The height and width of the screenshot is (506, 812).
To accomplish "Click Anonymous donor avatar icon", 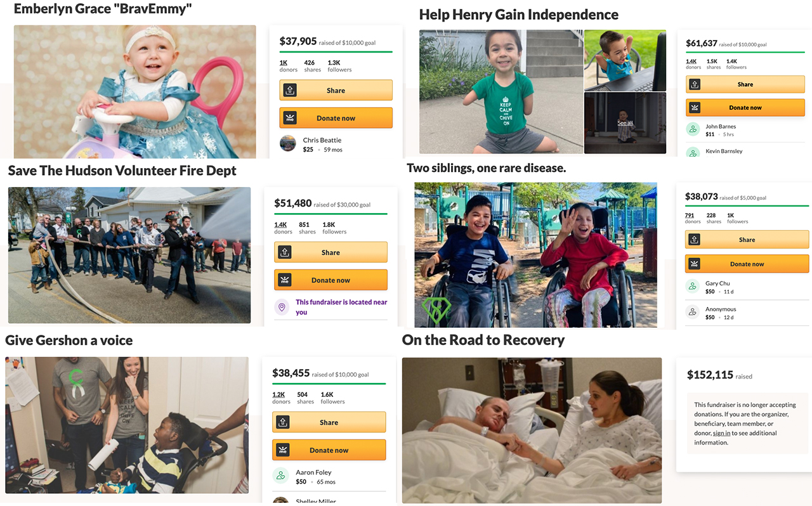I will (x=692, y=312).
